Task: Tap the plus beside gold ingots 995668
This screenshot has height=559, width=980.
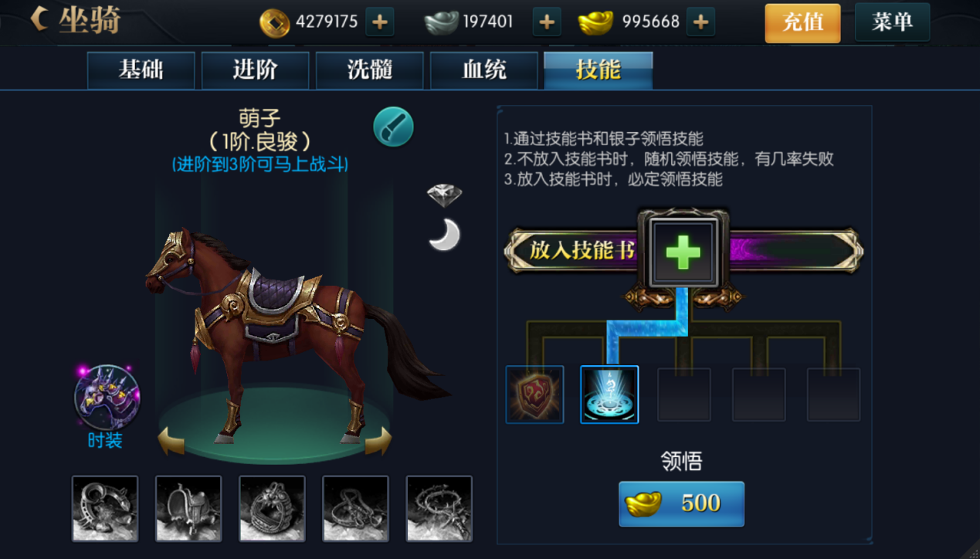Action: pos(700,22)
